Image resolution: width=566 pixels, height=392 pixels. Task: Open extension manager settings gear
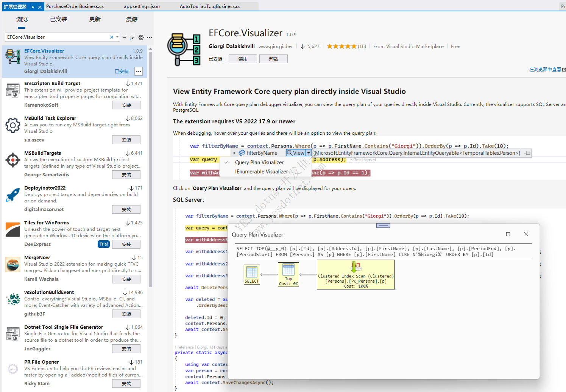tap(141, 37)
